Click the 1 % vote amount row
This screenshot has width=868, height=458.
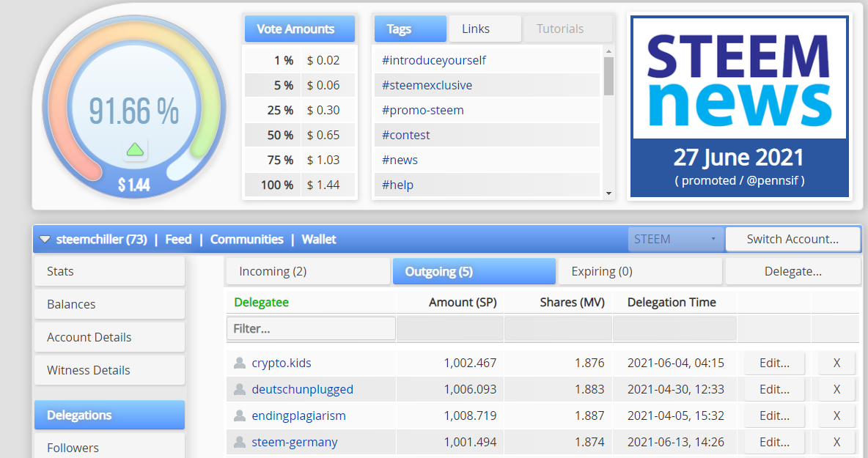(x=300, y=60)
